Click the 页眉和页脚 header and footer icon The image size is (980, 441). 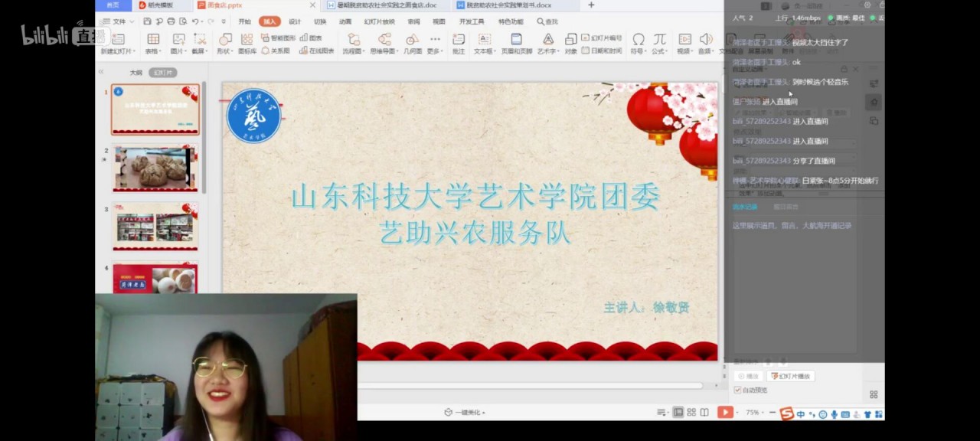pos(517,39)
